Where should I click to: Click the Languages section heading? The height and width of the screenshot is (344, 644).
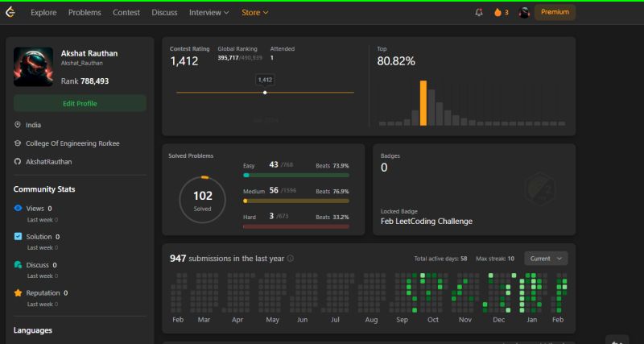[33, 330]
